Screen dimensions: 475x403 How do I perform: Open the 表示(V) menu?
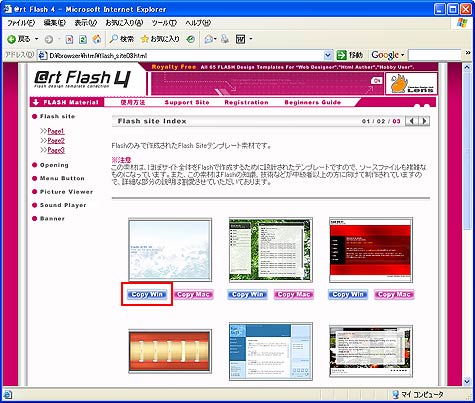pos(85,23)
